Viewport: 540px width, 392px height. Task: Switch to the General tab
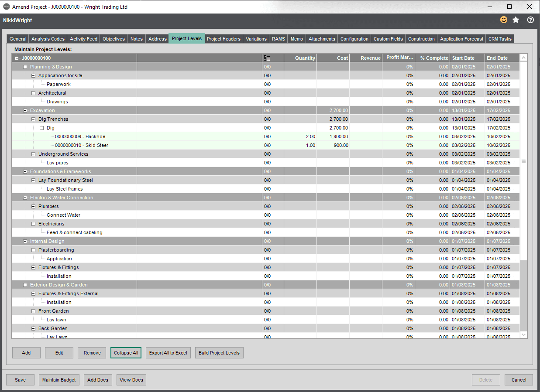[x=18, y=39]
